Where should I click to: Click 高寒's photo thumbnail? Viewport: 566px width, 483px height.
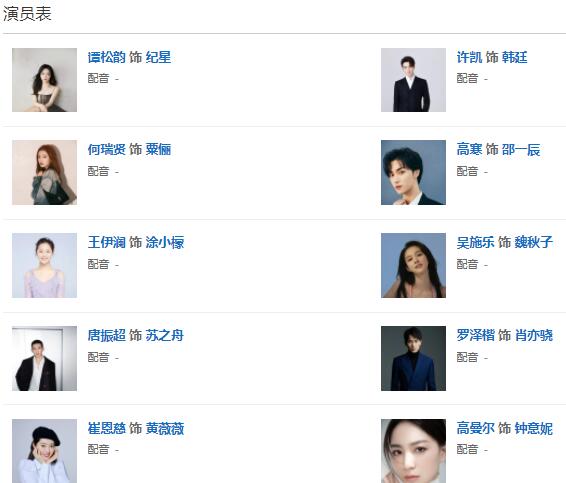(x=413, y=173)
